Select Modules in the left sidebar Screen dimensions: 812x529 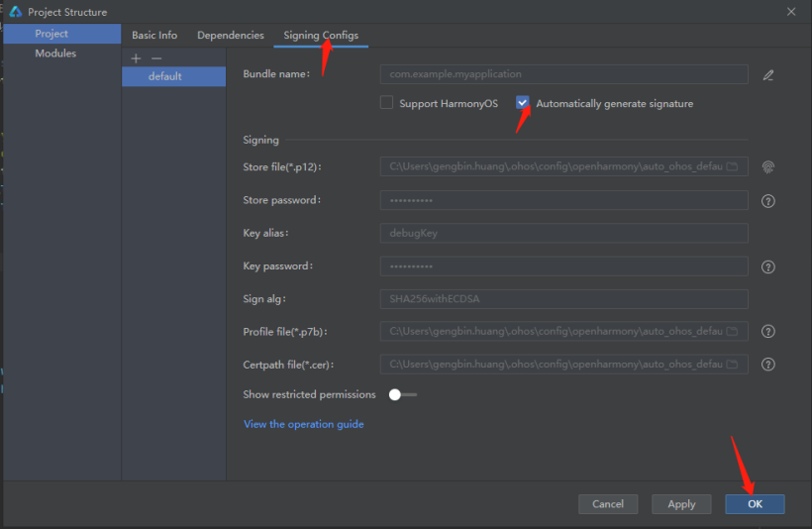coord(55,53)
